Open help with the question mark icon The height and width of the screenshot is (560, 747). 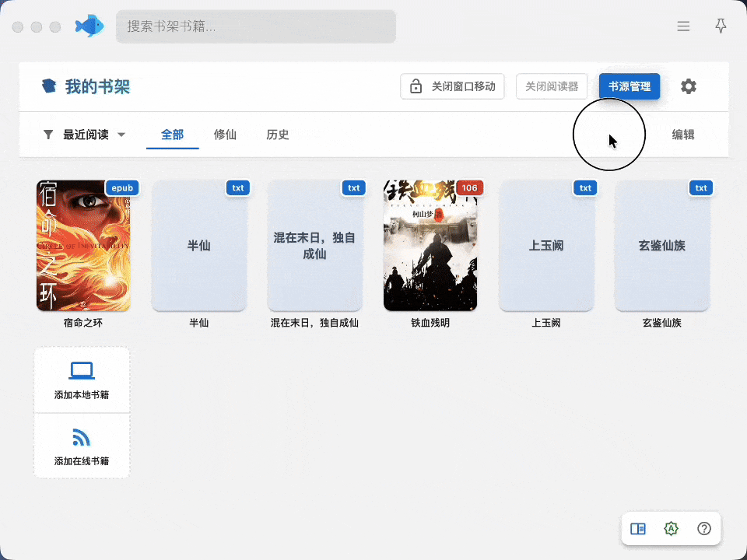click(x=703, y=529)
